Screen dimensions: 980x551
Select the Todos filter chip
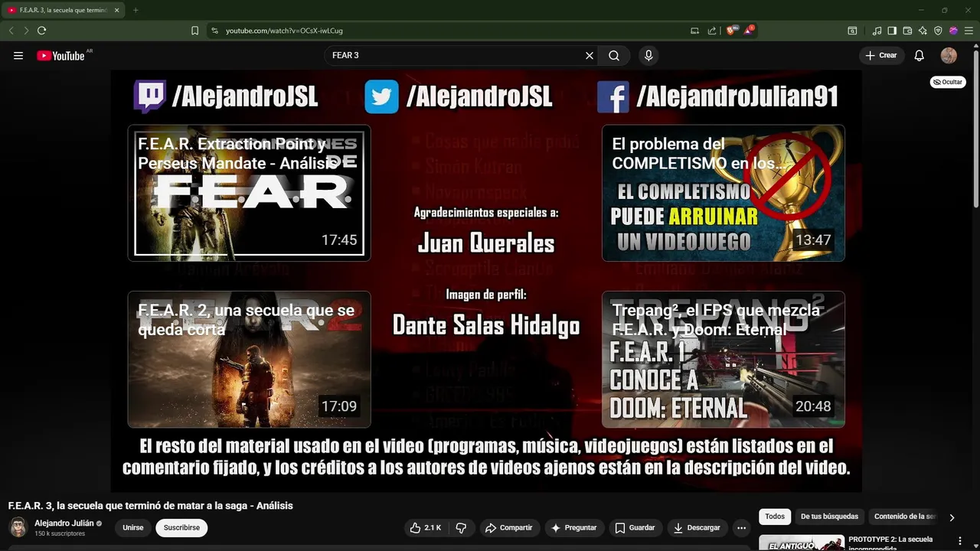(x=775, y=517)
